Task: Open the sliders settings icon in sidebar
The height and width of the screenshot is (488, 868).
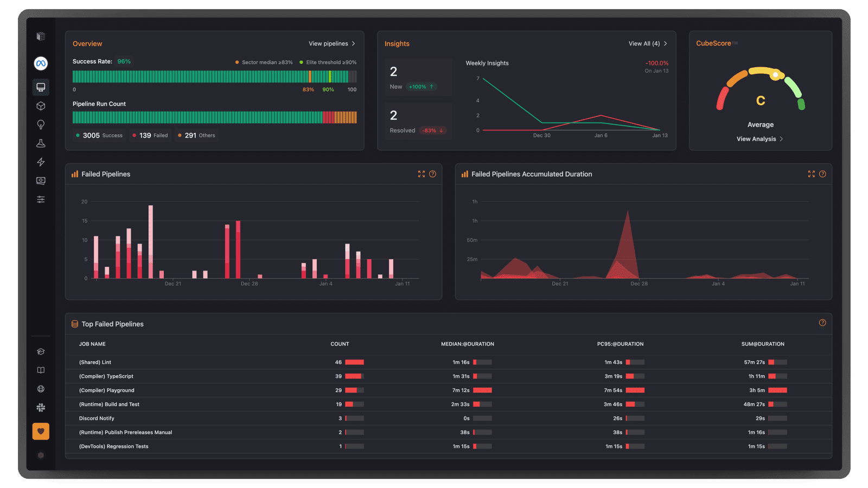Action: click(x=41, y=200)
